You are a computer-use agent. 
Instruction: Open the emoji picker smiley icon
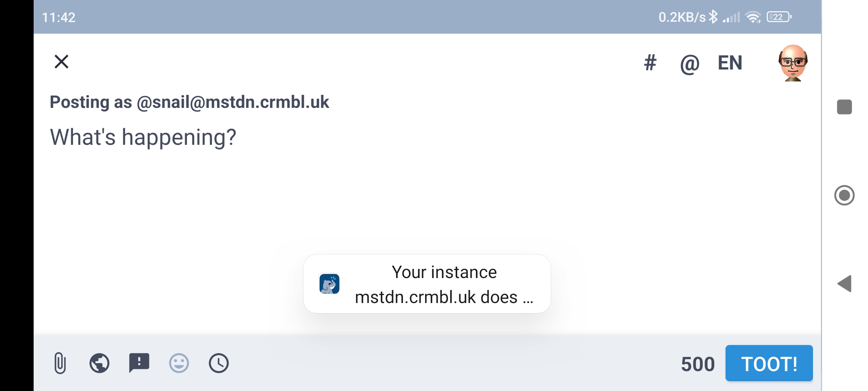179,363
